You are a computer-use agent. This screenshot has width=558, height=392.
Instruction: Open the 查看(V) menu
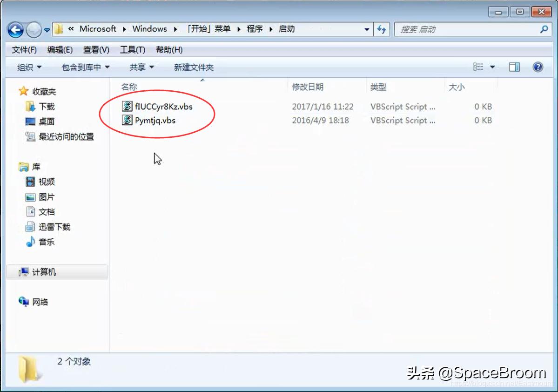click(x=96, y=50)
